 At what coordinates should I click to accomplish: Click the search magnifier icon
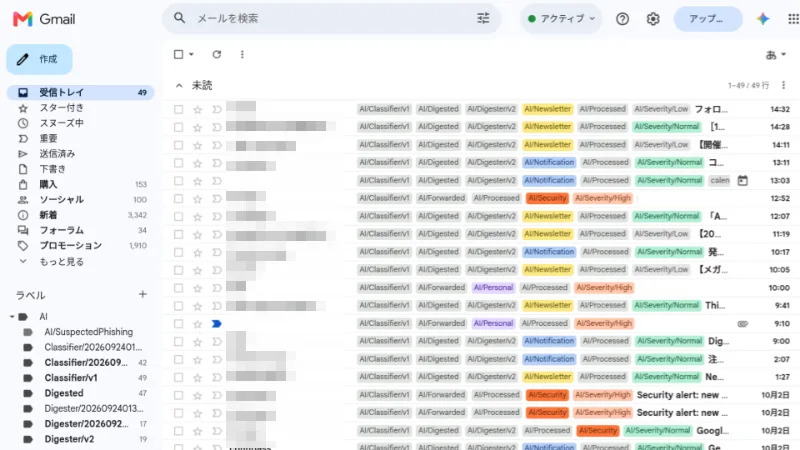coord(179,18)
